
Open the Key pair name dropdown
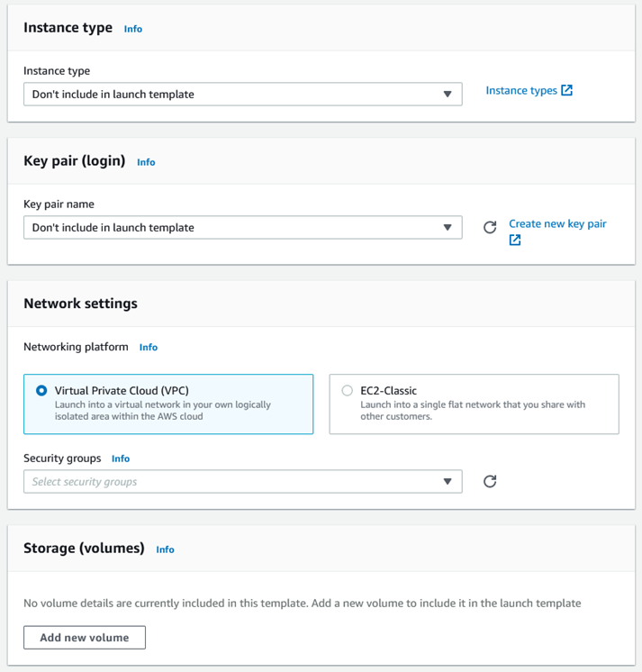pos(243,228)
